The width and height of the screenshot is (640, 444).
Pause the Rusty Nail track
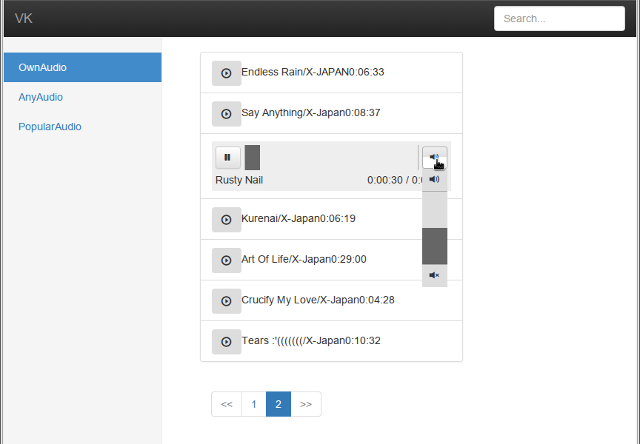tap(228, 157)
